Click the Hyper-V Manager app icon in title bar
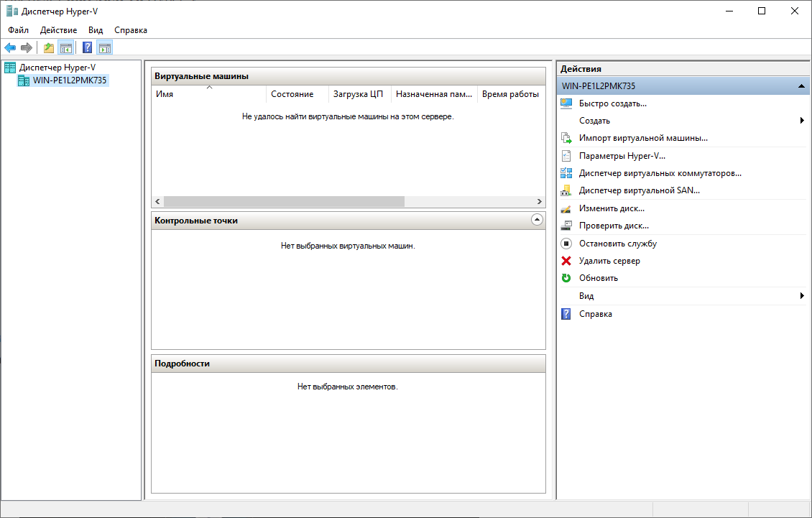This screenshot has height=518, width=812. pyautogui.click(x=11, y=11)
